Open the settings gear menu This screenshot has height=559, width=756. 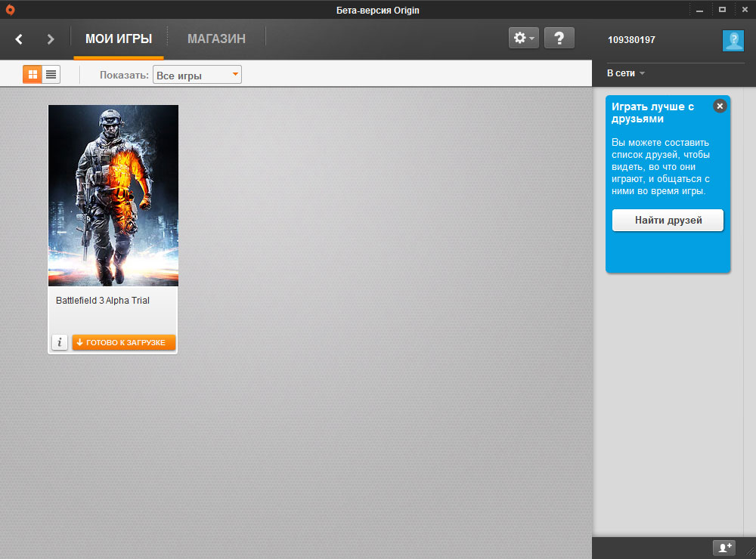tap(523, 39)
